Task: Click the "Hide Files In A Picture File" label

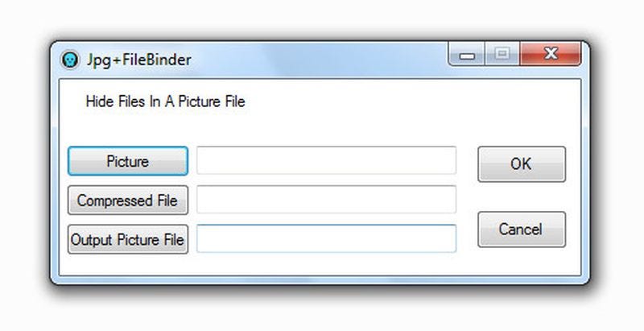Action: [165, 102]
